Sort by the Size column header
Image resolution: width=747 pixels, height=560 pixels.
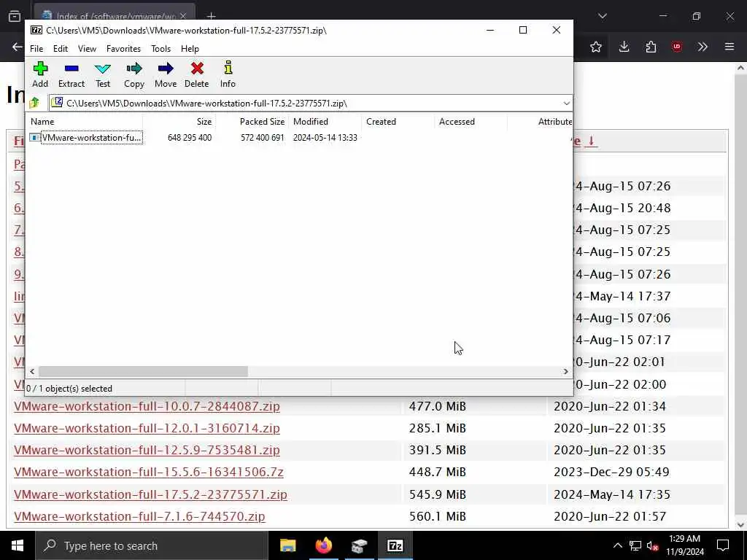click(179, 122)
